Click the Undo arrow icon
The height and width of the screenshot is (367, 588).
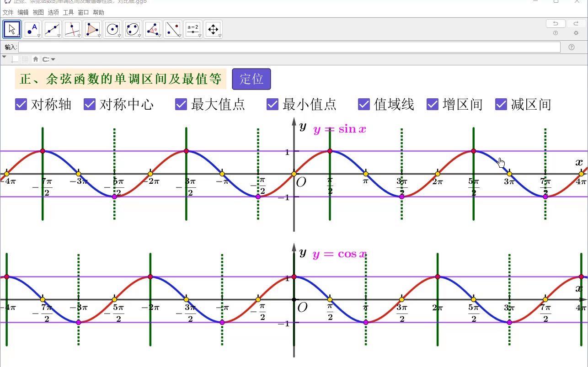click(556, 23)
